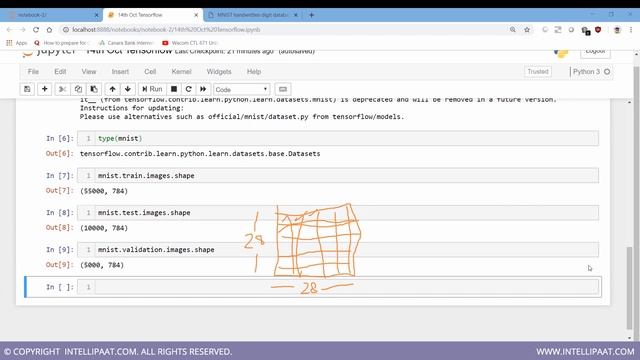Viewport: 640px width, 360px height.
Task: Click the red shield extension icon
Action: [x=598, y=30]
